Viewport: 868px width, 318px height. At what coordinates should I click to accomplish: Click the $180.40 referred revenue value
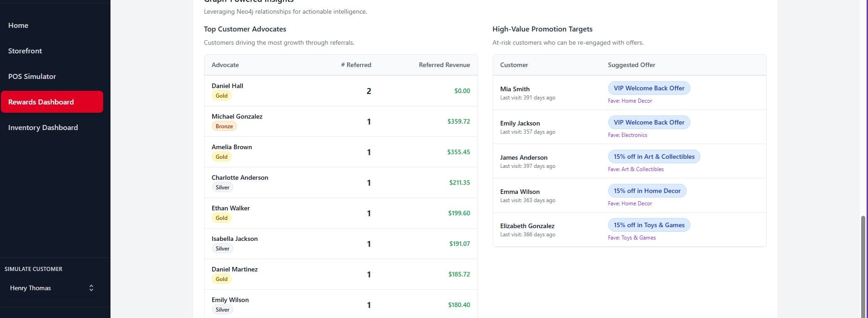459,305
